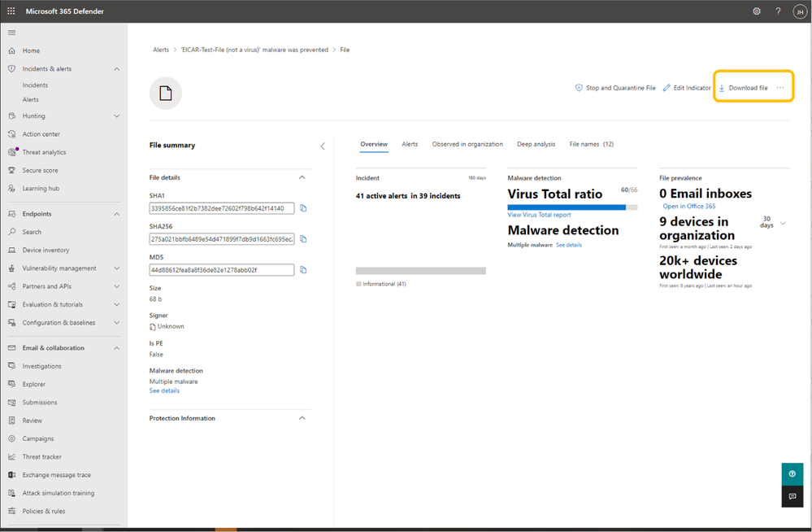The height and width of the screenshot is (532, 812).
Task: Collapse Email & collaboration section
Action: pyautogui.click(x=116, y=348)
